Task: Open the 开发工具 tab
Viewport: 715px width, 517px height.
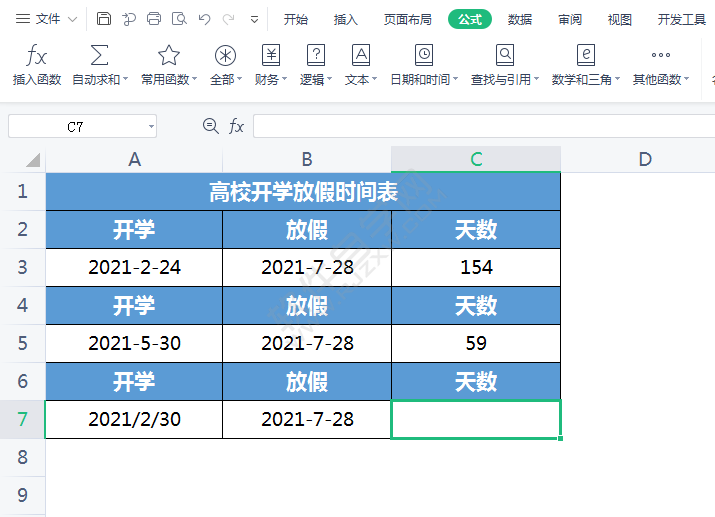Action: pos(682,19)
